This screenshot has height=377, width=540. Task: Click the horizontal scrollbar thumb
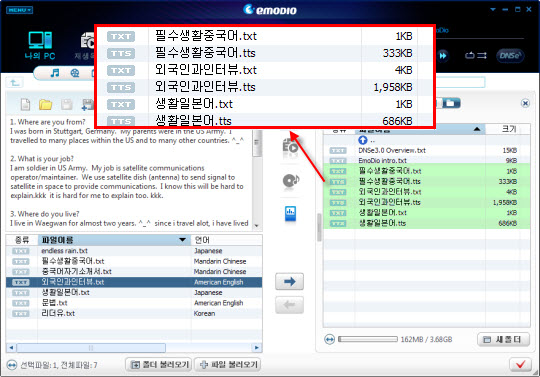pyautogui.click(x=91, y=348)
